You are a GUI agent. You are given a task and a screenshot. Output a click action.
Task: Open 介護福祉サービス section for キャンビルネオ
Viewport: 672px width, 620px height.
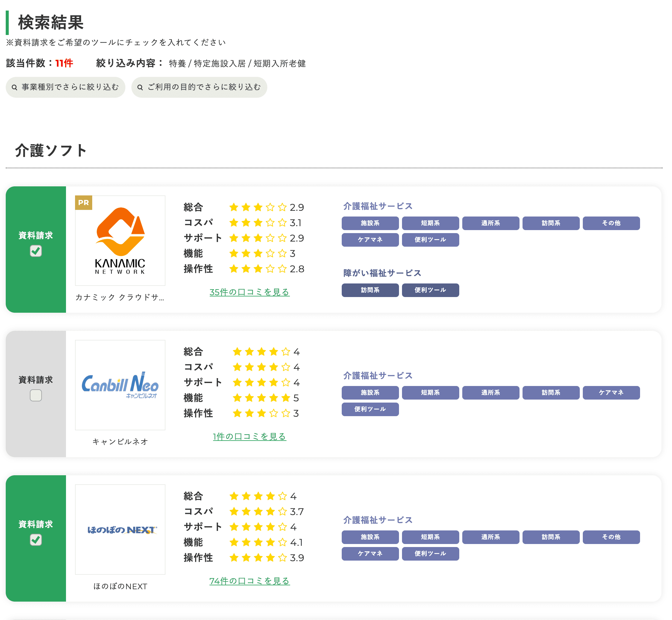point(377,375)
